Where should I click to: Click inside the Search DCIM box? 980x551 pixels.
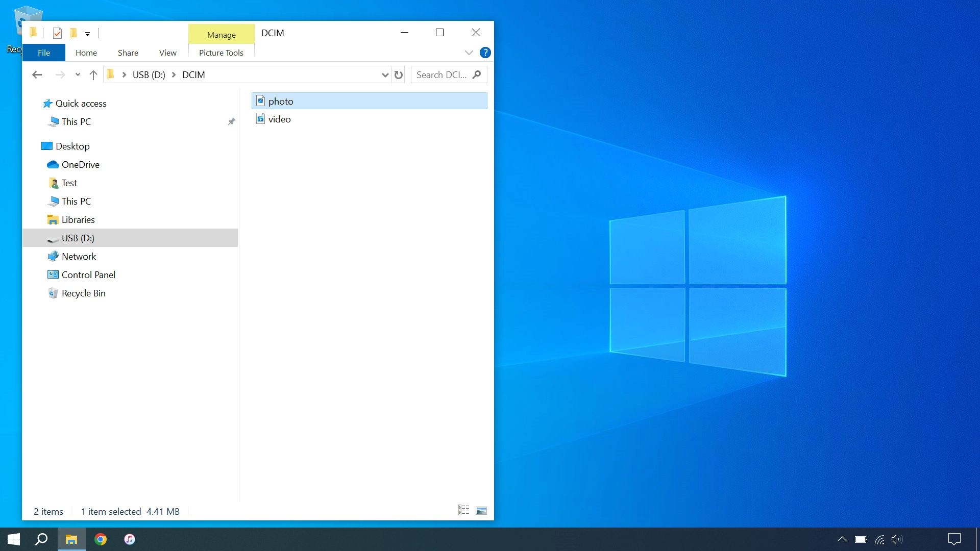(442, 74)
